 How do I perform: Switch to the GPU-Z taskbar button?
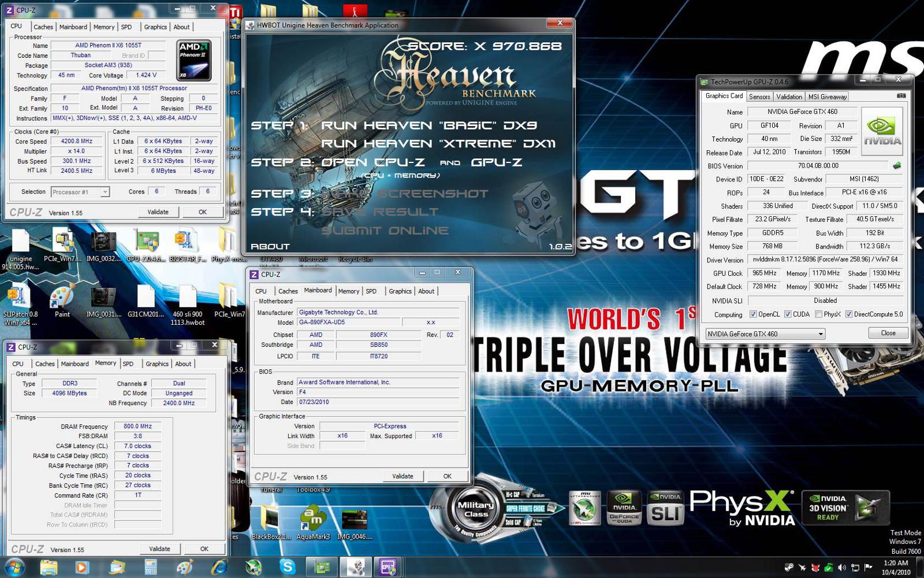(322, 568)
